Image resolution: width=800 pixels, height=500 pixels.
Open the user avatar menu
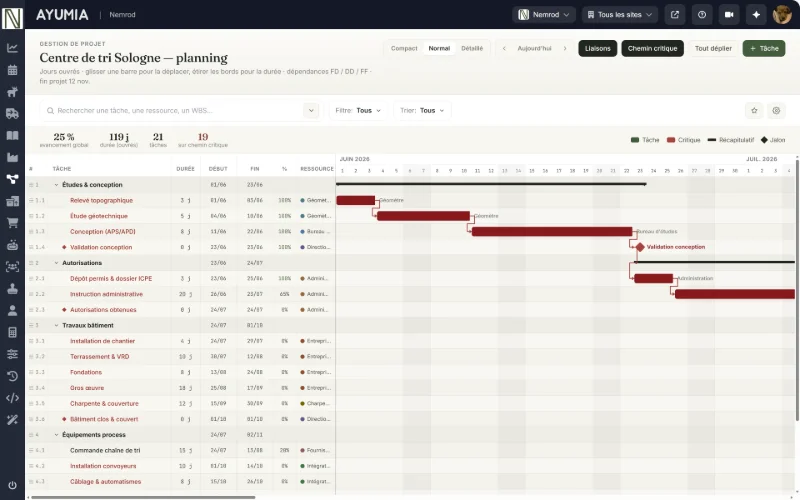[x=782, y=15]
